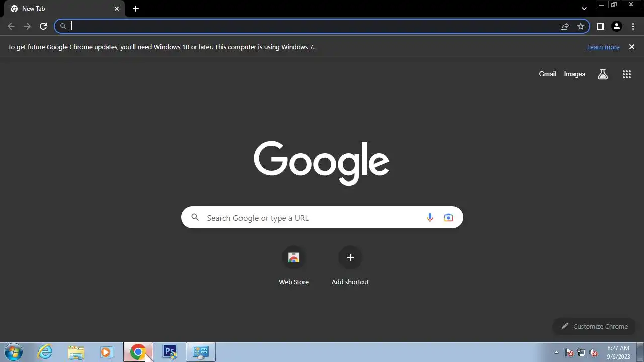Click the Control Panel taskbar icon

201,352
